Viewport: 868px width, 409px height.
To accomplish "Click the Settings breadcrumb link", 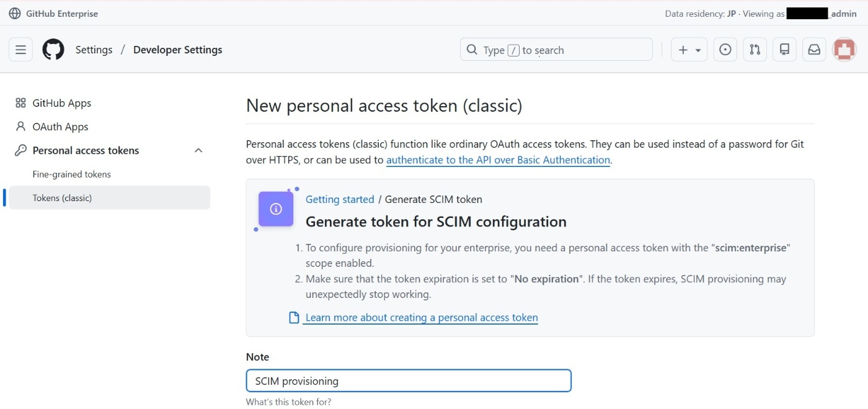I will 94,50.
